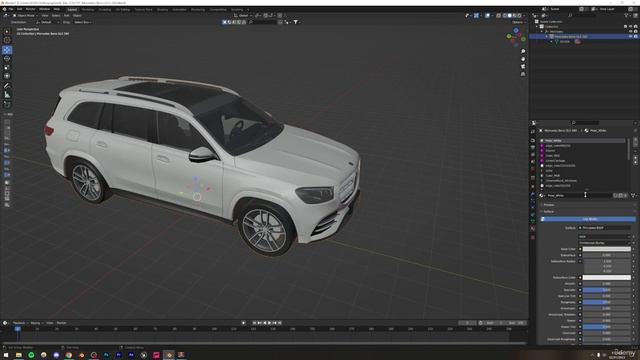Toggle the Collection exclude checkbox in outliner
Image resolution: width=640 pixels, height=360 pixels.
626,27
